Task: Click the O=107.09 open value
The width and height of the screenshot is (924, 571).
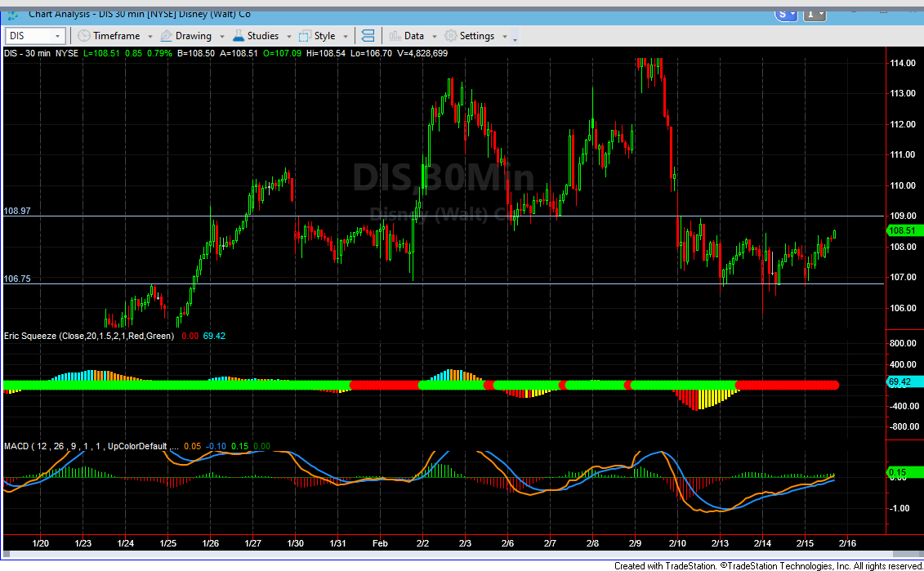Action: (x=283, y=53)
